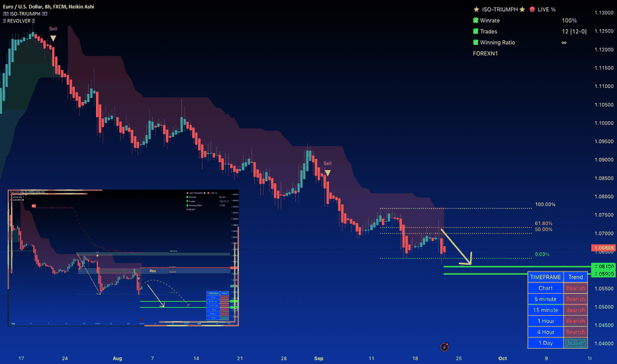This screenshot has height=364, width=617.
Task: Select the Fibonacci 61.80% level label
Action: point(544,224)
